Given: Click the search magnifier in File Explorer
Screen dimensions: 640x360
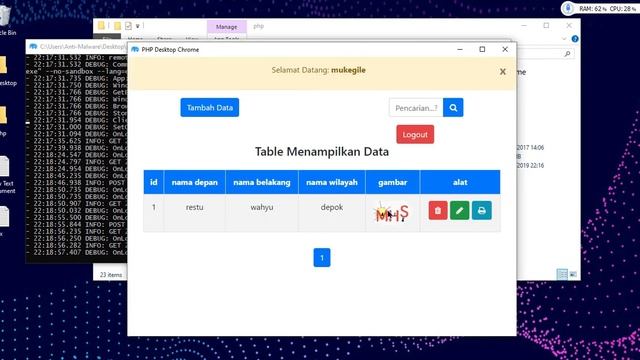Looking at the screenshot, I should coord(567,54).
